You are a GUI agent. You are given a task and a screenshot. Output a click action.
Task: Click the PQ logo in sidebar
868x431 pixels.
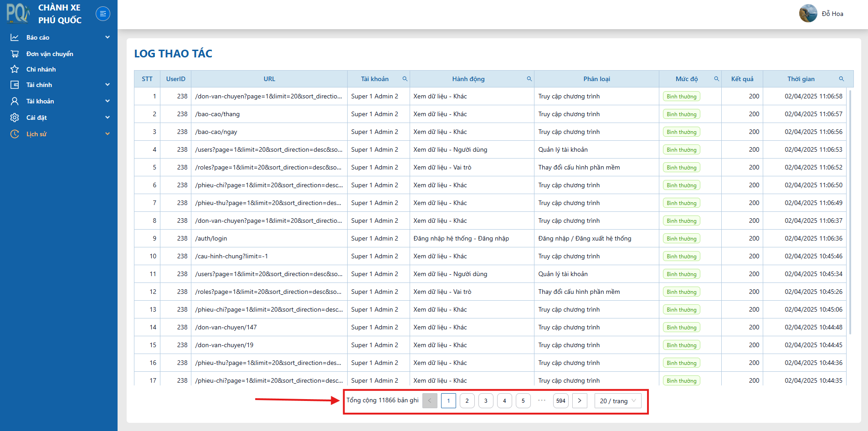[x=18, y=13]
